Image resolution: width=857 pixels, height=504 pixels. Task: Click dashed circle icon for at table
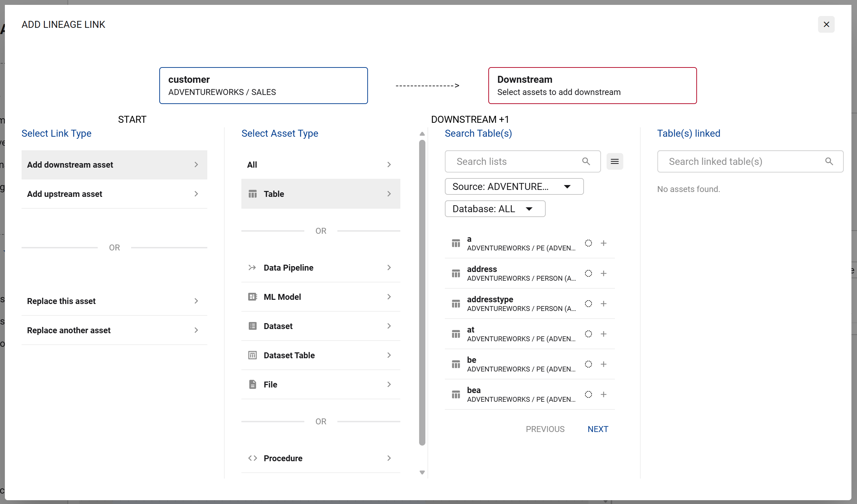point(588,334)
